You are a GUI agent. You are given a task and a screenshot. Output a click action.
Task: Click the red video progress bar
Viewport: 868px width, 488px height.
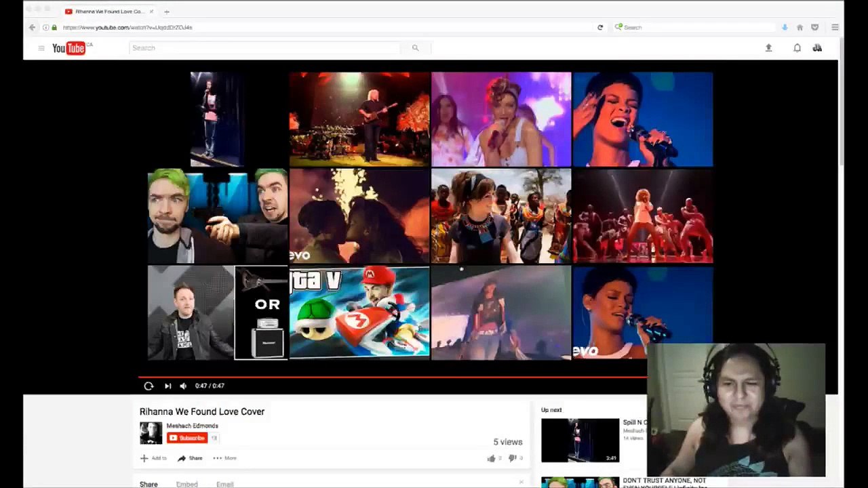tap(393, 377)
